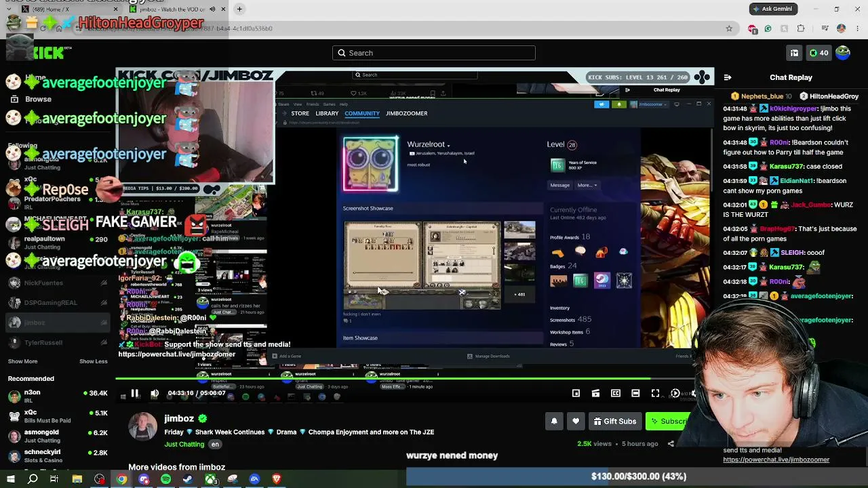Collapse the following list with Show Less

[x=94, y=361]
